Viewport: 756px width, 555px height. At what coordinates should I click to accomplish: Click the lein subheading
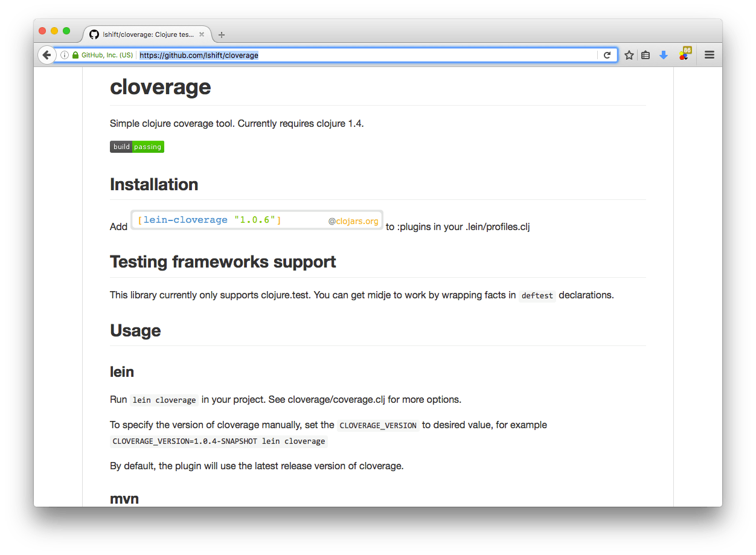pos(122,371)
